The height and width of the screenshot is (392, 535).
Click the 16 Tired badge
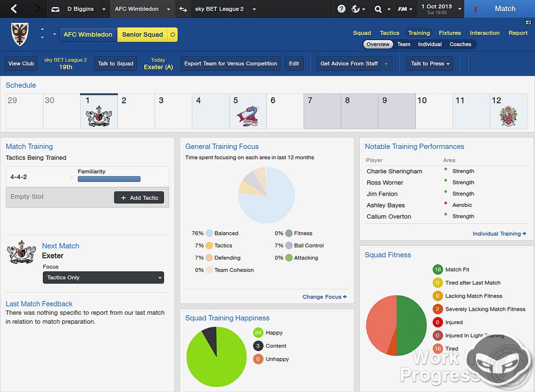(x=437, y=349)
